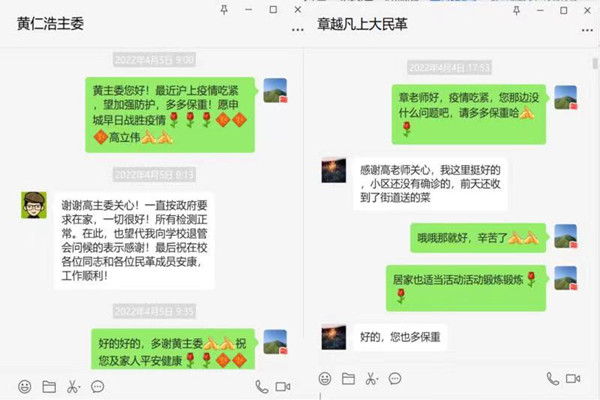Open emoji picker in right chat
Image resolution: width=600 pixels, height=400 pixels.
coord(325,379)
